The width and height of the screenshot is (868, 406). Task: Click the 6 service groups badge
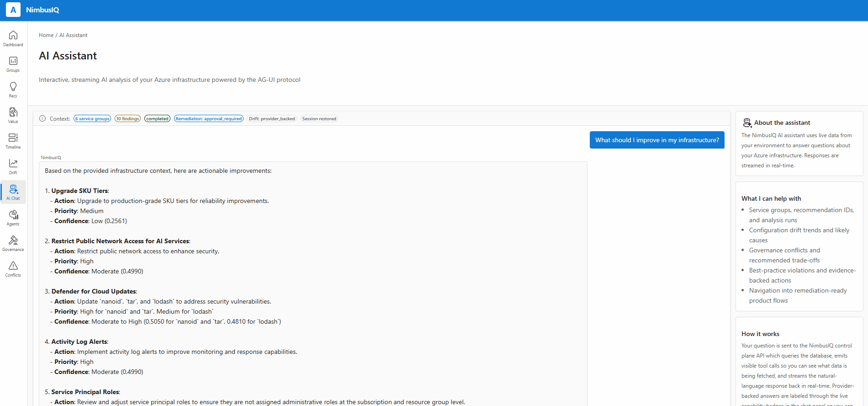point(92,118)
